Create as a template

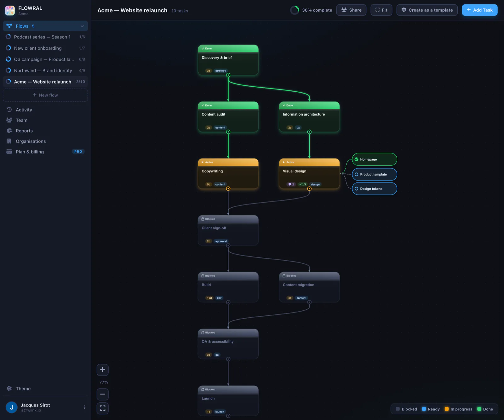tap(427, 10)
